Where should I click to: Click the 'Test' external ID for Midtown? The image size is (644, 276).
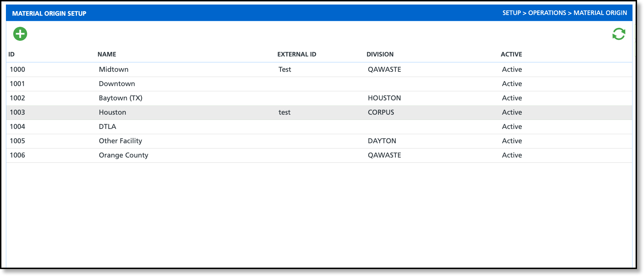coord(285,69)
